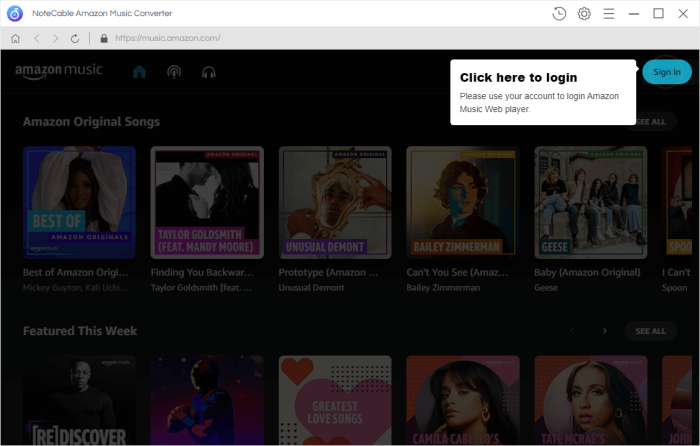Image resolution: width=700 pixels, height=446 pixels.
Task: Reload the page with refresh icon
Action: [x=75, y=38]
